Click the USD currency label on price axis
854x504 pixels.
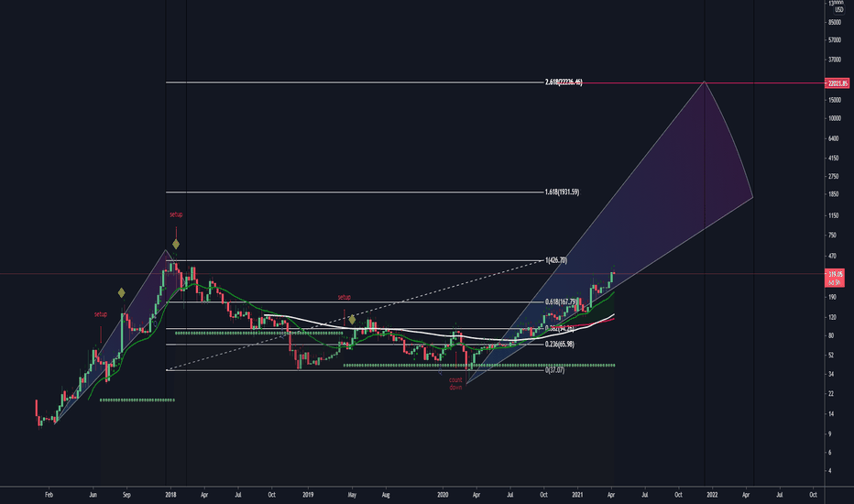(x=839, y=10)
